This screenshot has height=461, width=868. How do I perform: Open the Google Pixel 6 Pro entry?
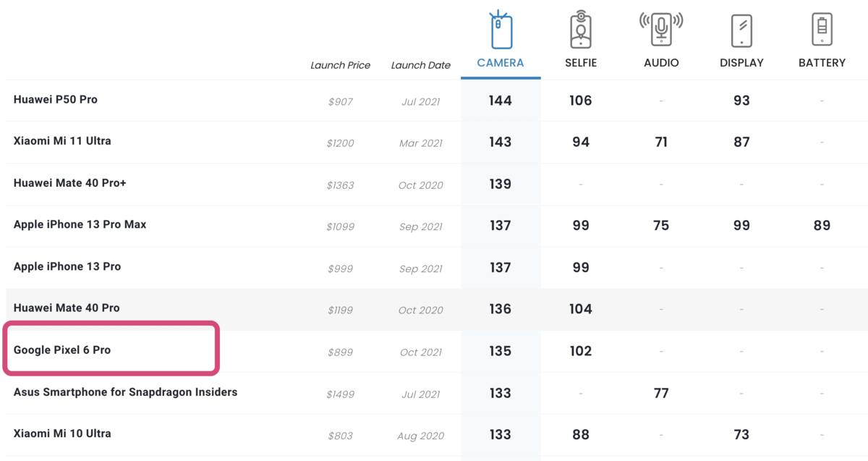62,350
